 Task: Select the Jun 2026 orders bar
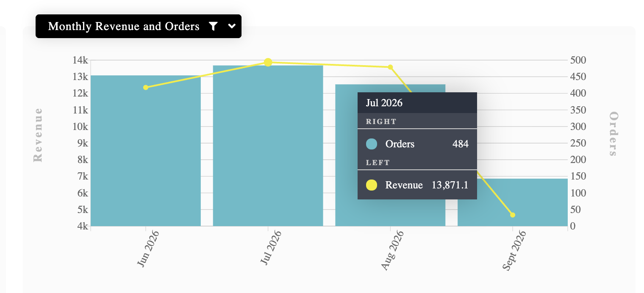(146, 151)
